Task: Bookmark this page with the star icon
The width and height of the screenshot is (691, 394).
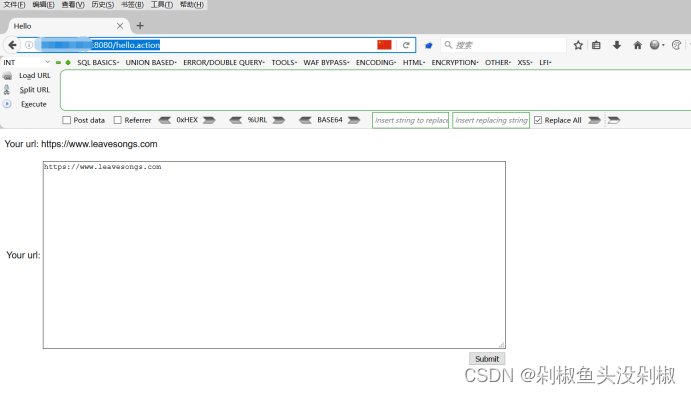Action: [578, 45]
